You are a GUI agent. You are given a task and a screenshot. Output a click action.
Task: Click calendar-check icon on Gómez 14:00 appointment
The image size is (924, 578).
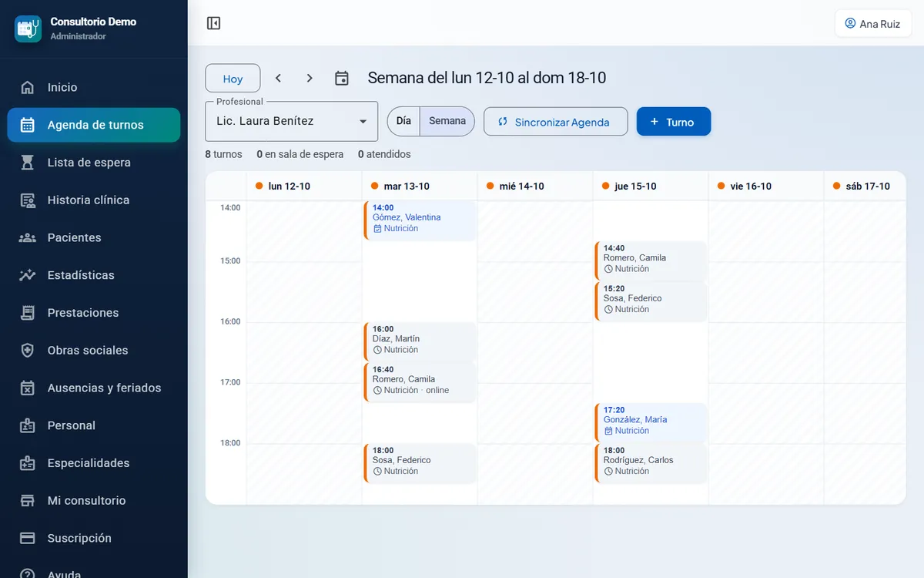tap(377, 229)
